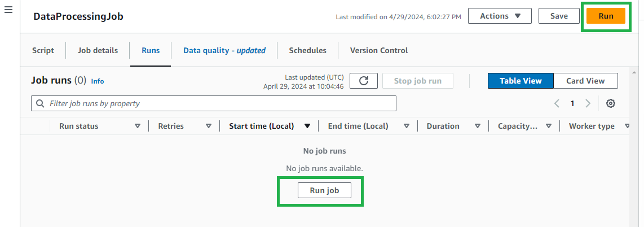Sort by Run status column arrow
This screenshot has width=644, height=227.
tap(138, 126)
